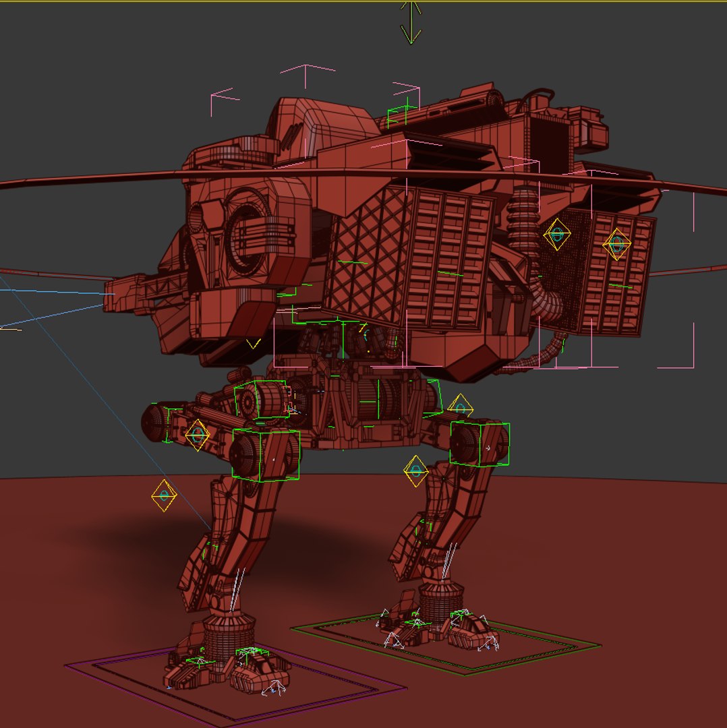Screen dimensions: 727x728
Task: Select the green box controller on the front knee joint
Action: tap(266, 454)
